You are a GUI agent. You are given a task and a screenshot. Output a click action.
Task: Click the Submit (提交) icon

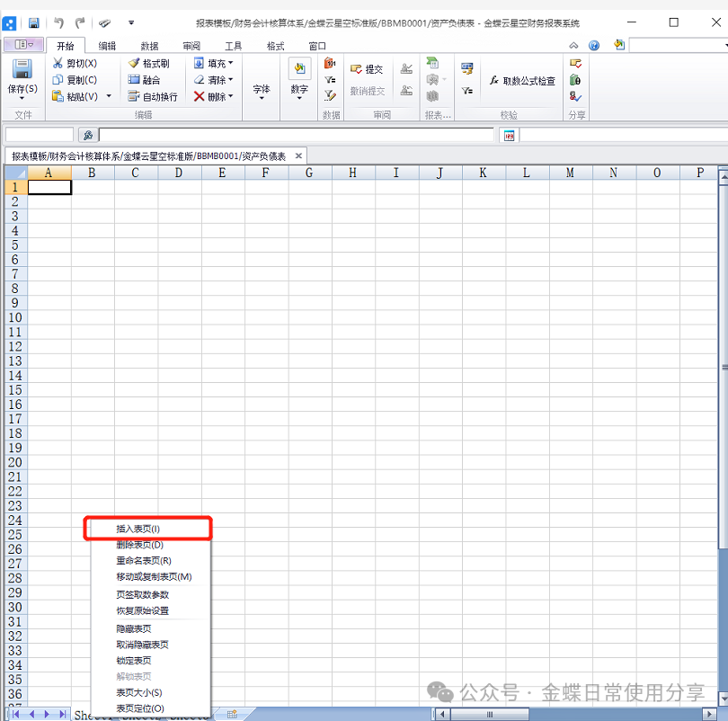tap(356, 69)
